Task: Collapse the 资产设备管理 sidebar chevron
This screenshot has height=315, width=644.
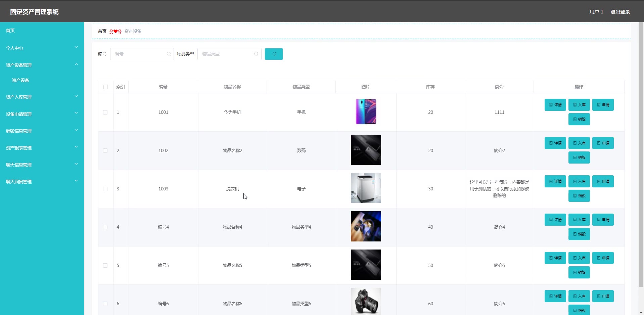Action: point(76,64)
